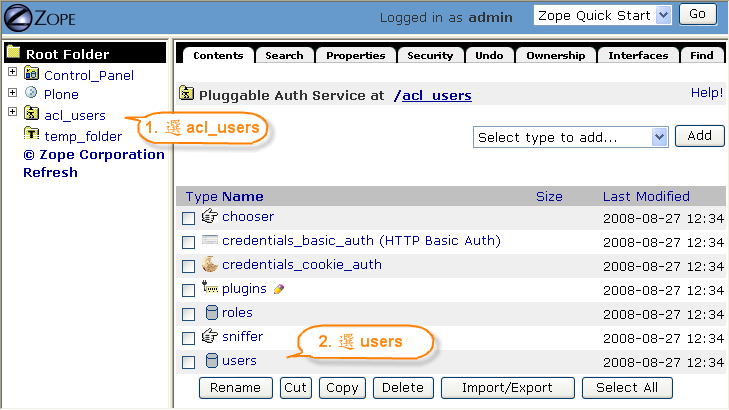Viewport: 729px width, 410px height.
Task: Open the sniffer item link
Action: 242,336
